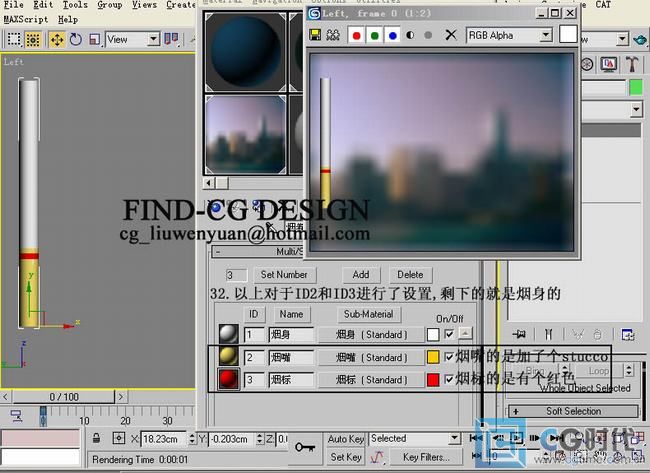Toggle alpha channel display in render window

pyautogui.click(x=410, y=35)
